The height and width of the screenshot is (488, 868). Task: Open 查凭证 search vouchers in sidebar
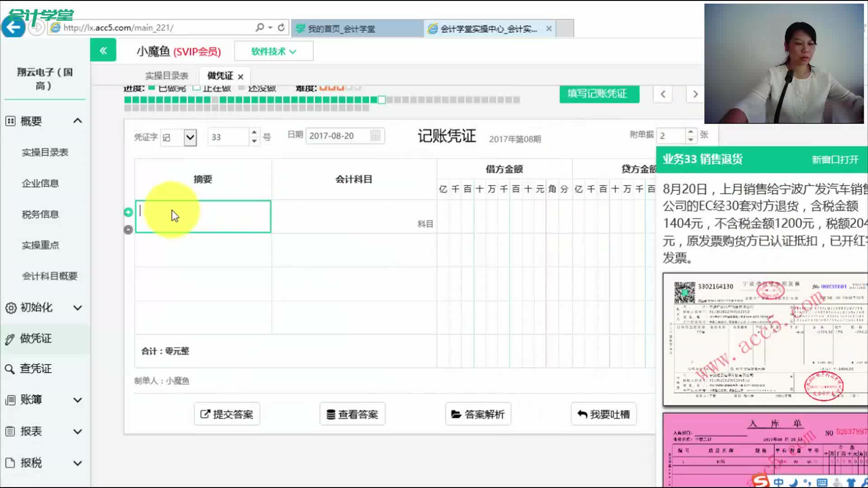(x=35, y=369)
